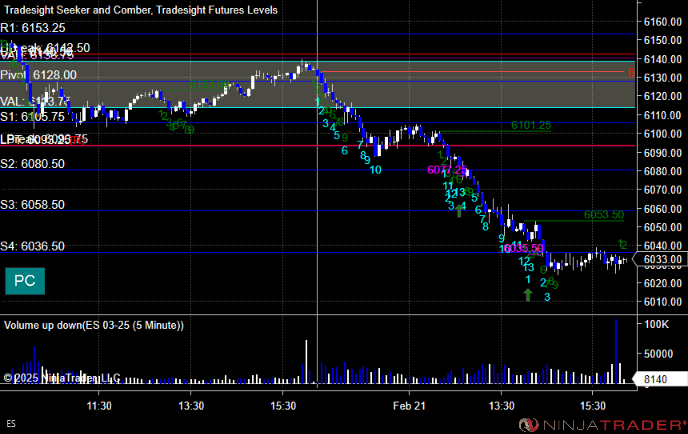Click the S3: 6058.50 support label

(x=32, y=204)
